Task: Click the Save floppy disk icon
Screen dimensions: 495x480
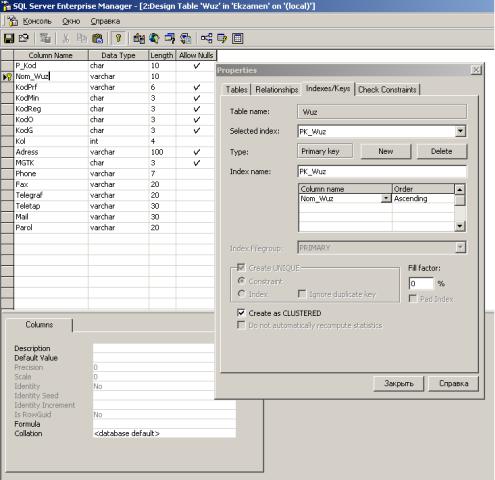Action: (x=9, y=38)
